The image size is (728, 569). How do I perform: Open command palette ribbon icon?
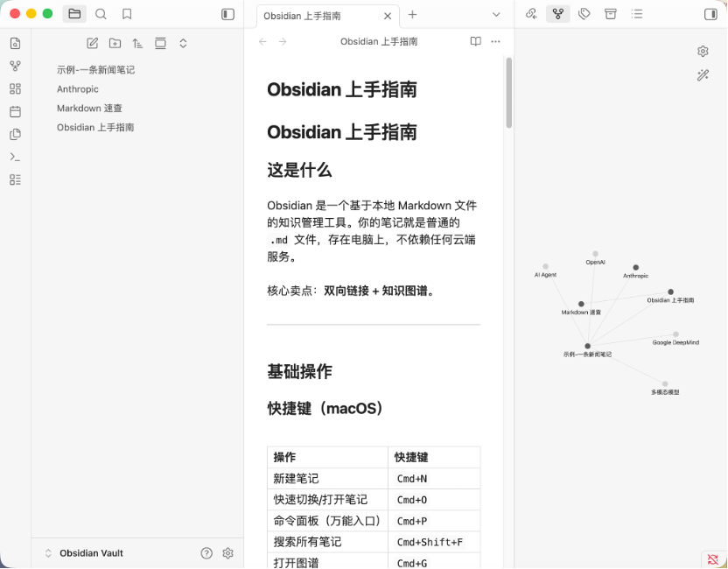tap(16, 157)
